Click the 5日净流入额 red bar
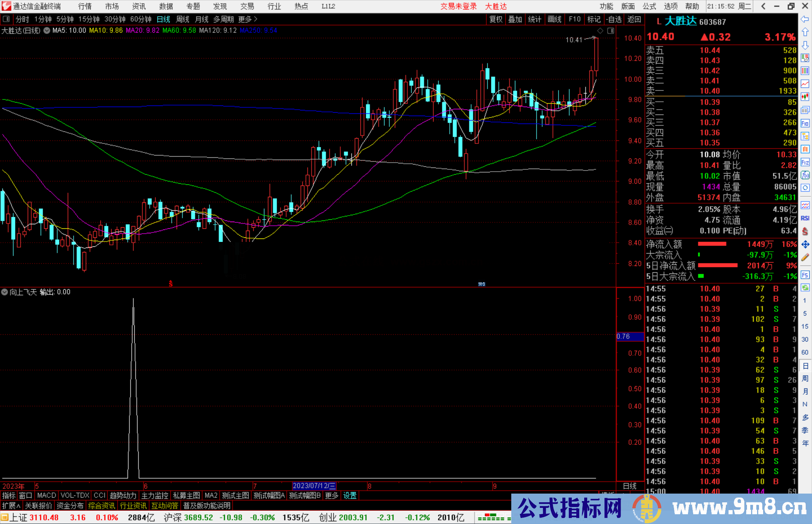This screenshot has height=524, width=812. (718, 266)
